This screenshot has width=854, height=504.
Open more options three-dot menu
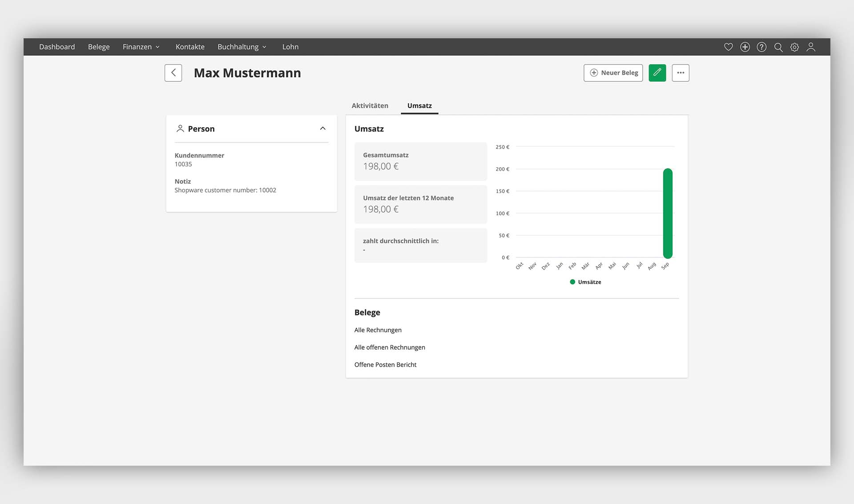click(x=681, y=73)
